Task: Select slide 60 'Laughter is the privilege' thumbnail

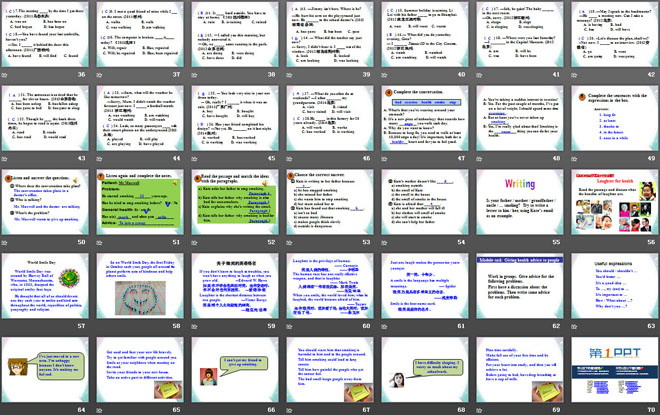Action: (330, 285)
